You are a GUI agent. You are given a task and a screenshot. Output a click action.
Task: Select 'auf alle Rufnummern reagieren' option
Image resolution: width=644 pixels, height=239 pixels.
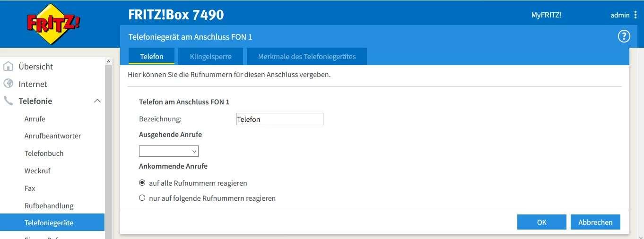point(142,183)
